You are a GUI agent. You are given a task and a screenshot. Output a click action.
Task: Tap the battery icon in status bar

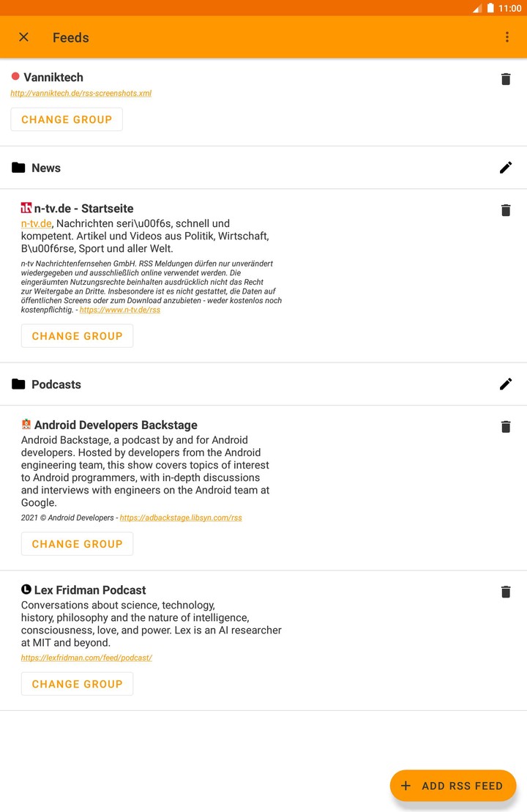490,8
